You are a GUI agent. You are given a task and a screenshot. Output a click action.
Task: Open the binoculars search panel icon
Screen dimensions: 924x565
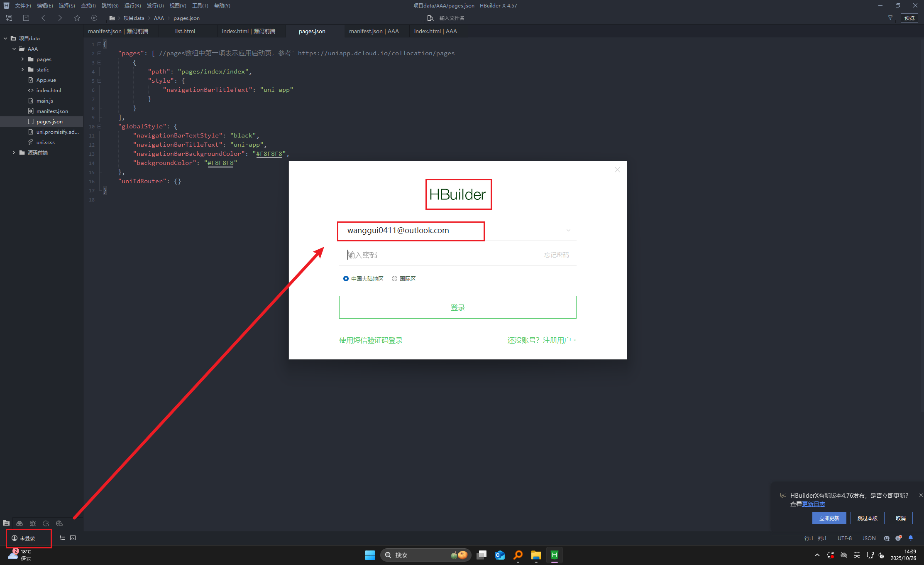[x=20, y=523]
